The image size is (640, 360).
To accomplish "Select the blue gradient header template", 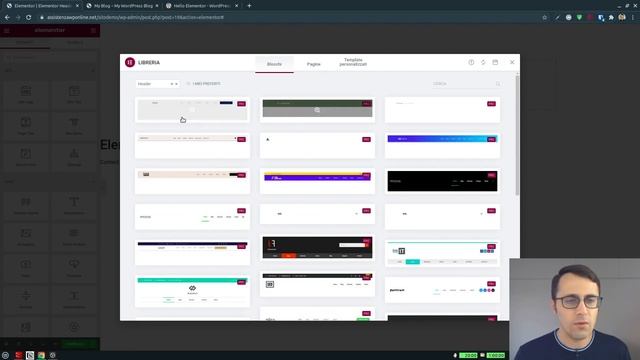I will pos(442,145).
